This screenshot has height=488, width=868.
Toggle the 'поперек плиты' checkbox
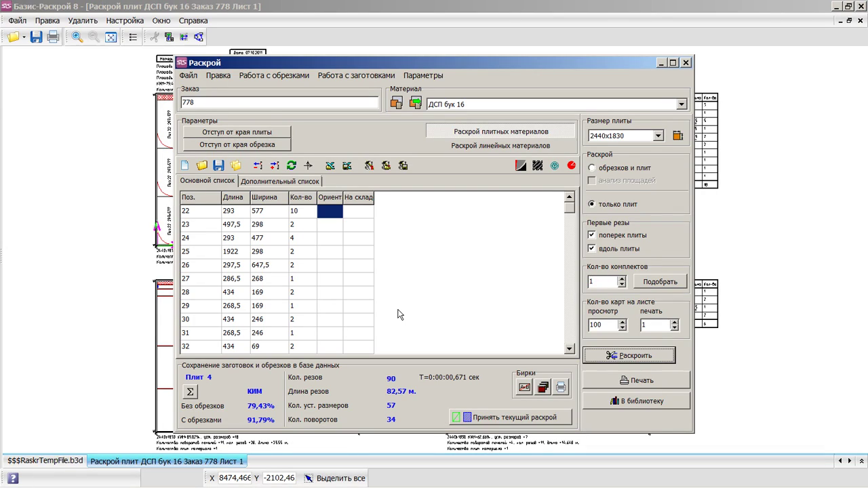point(591,235)
